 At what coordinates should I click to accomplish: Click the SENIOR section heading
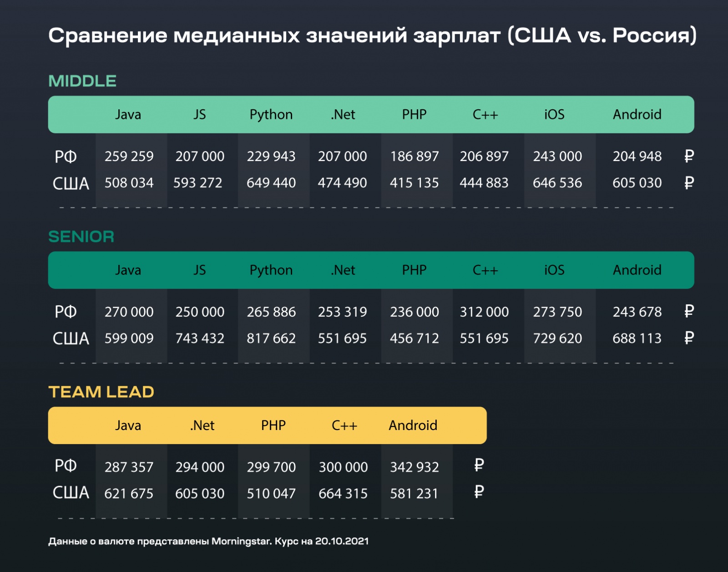click(x=81, y=237)
